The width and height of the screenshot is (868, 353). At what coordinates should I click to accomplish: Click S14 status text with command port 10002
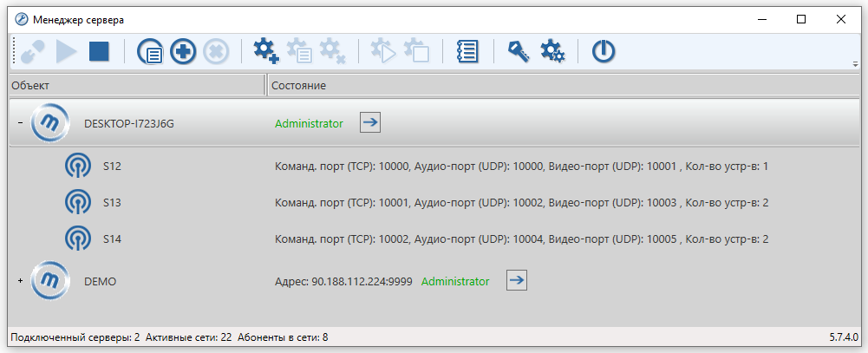521,239
